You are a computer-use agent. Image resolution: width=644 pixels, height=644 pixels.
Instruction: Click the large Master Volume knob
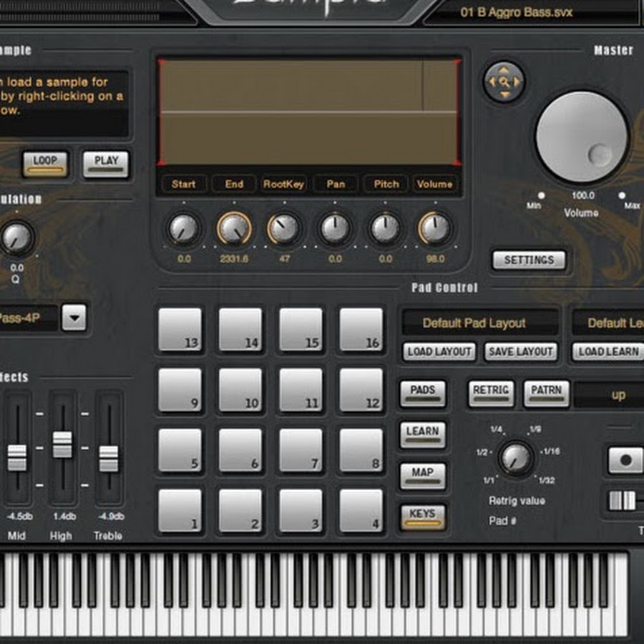(582, 137)
